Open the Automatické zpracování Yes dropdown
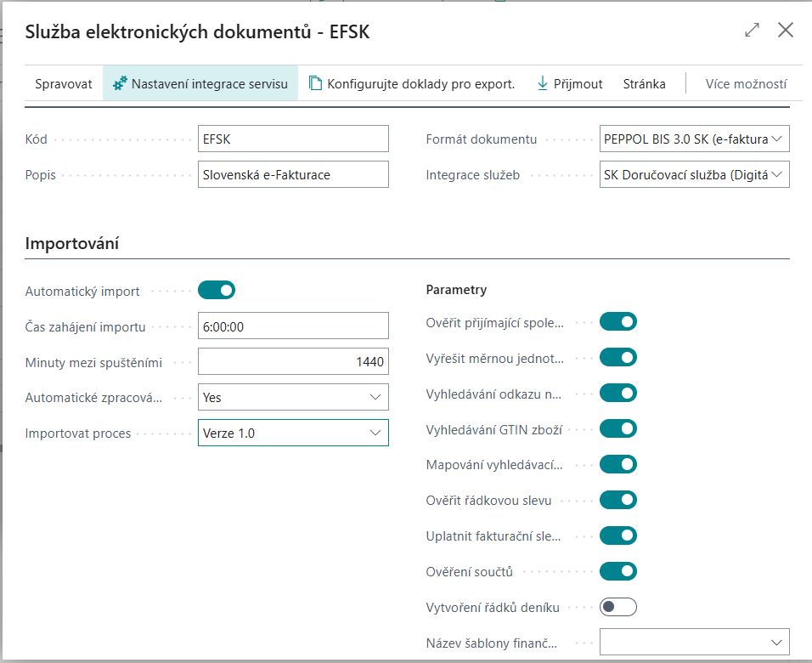This screenshot has height=663, width=812. click(x=293, y=397)
